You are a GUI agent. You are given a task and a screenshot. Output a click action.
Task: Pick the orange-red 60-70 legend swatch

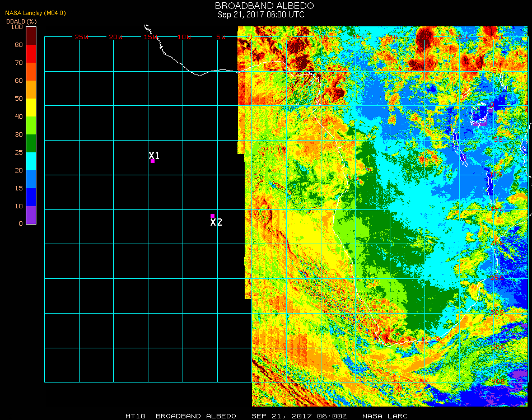pos(31,72)
